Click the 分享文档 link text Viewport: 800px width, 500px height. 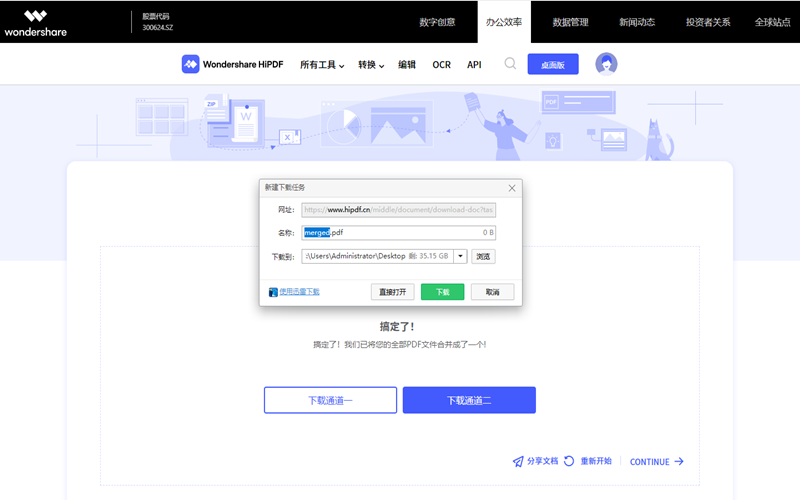coord(542,461)
